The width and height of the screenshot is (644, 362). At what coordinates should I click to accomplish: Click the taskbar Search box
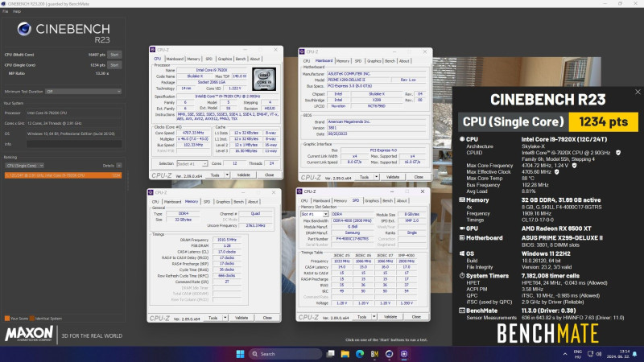click(285, 354)
